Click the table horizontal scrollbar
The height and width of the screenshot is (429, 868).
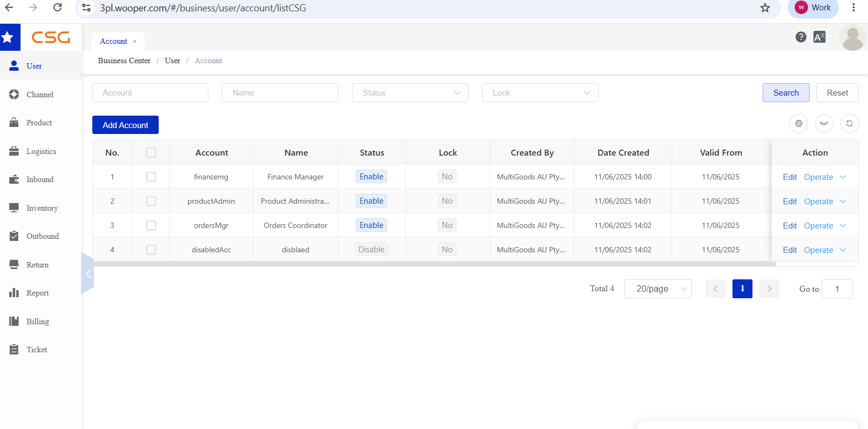(435, 264)
